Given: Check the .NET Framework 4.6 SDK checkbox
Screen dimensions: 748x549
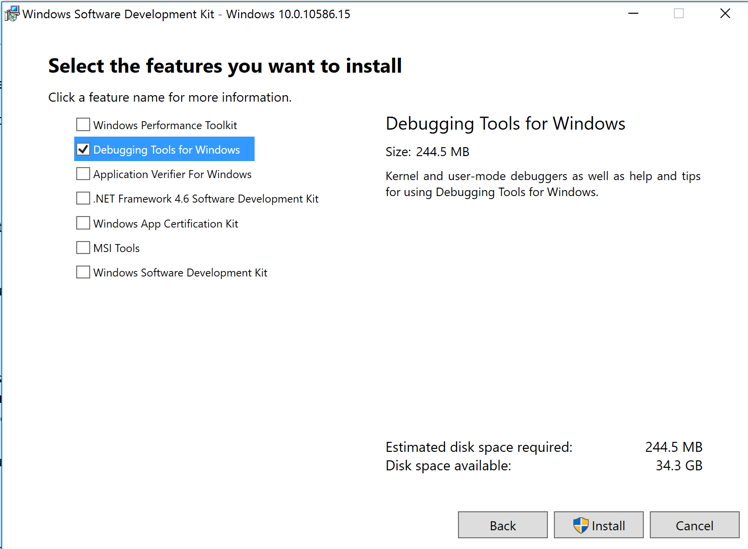Looking at the screenshot, I should pyautogui.click(x=83, y=198).
